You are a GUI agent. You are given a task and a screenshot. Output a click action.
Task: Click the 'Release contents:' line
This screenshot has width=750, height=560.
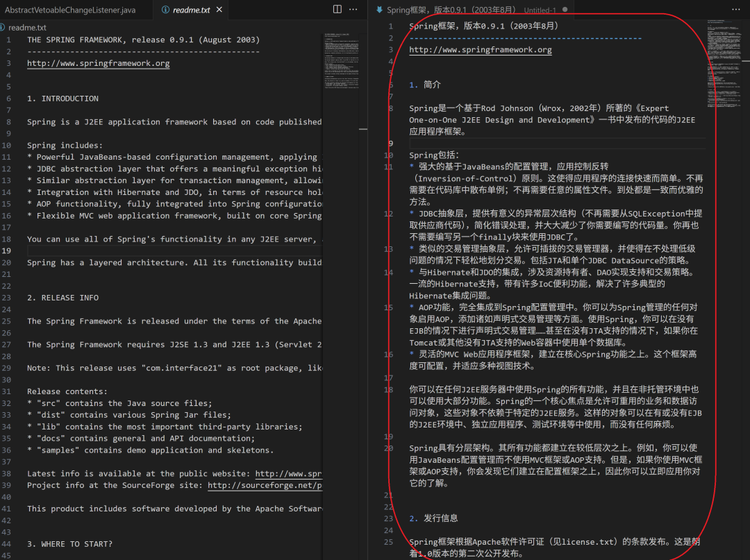[x=67, y=391]
